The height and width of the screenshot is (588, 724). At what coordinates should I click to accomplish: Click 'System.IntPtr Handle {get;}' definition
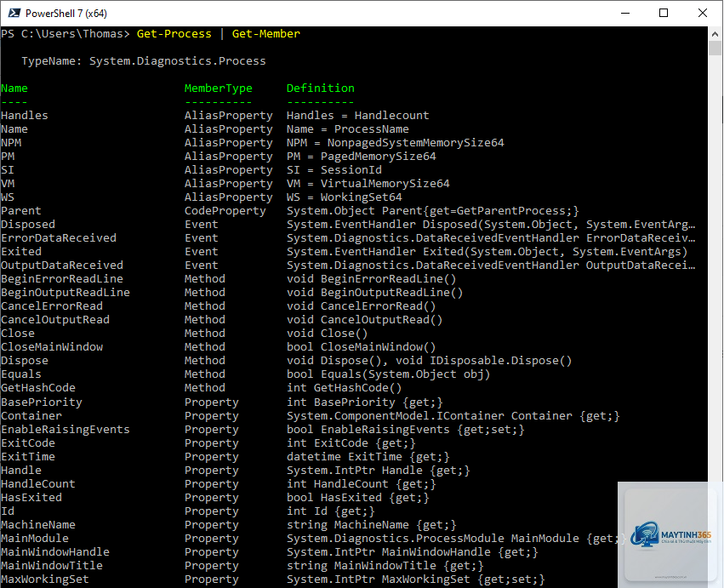coord(378,471)
